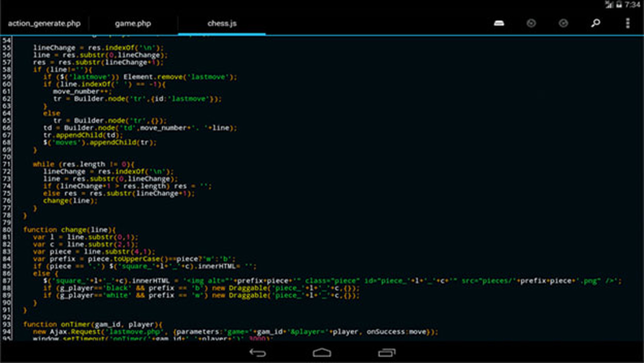Click line number 93 in gutter
This screenshot has height=363, width=644.
click(7, 324)
